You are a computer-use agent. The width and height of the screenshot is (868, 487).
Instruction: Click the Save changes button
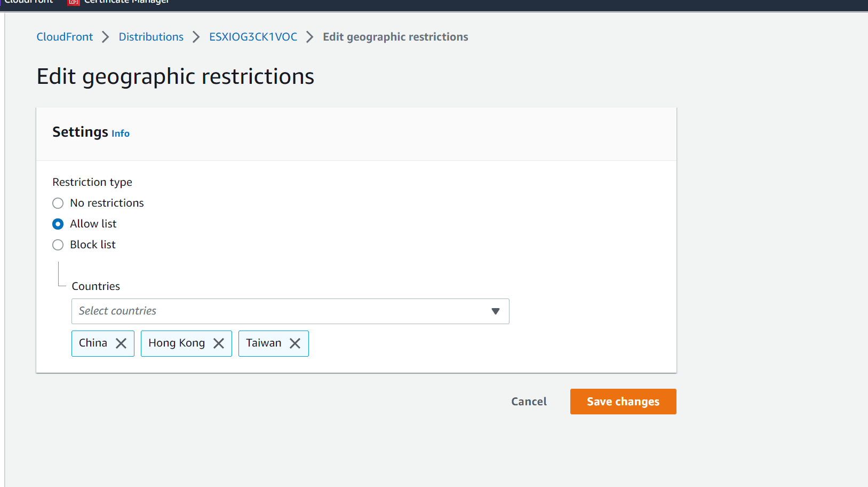click(x=623, y=401)
